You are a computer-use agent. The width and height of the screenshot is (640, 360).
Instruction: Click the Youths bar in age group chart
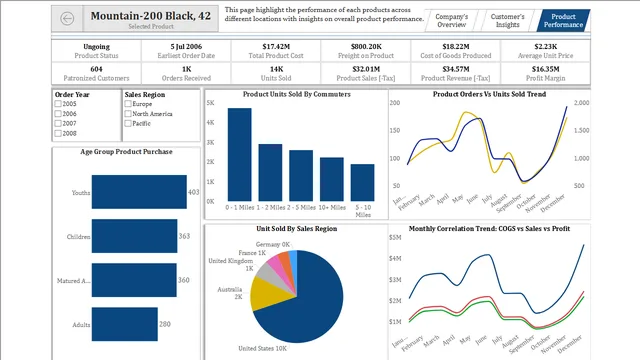click(x=139, y=192)
